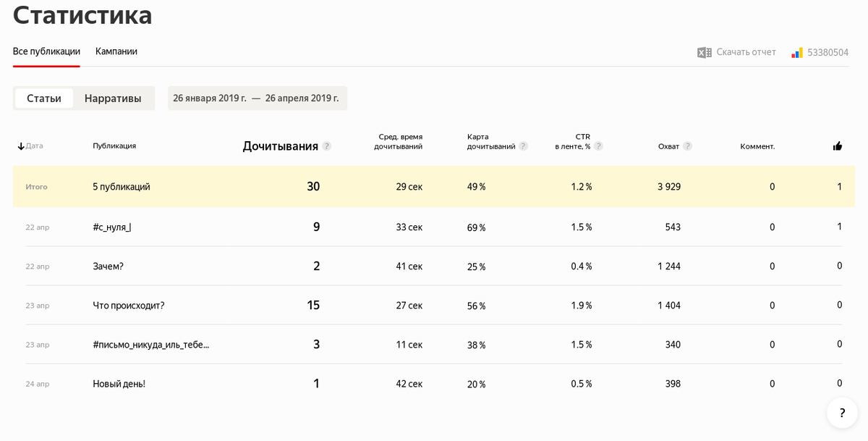868x441 pixels.
Task: Click the round question mark help button
Action: click(842, 413)
